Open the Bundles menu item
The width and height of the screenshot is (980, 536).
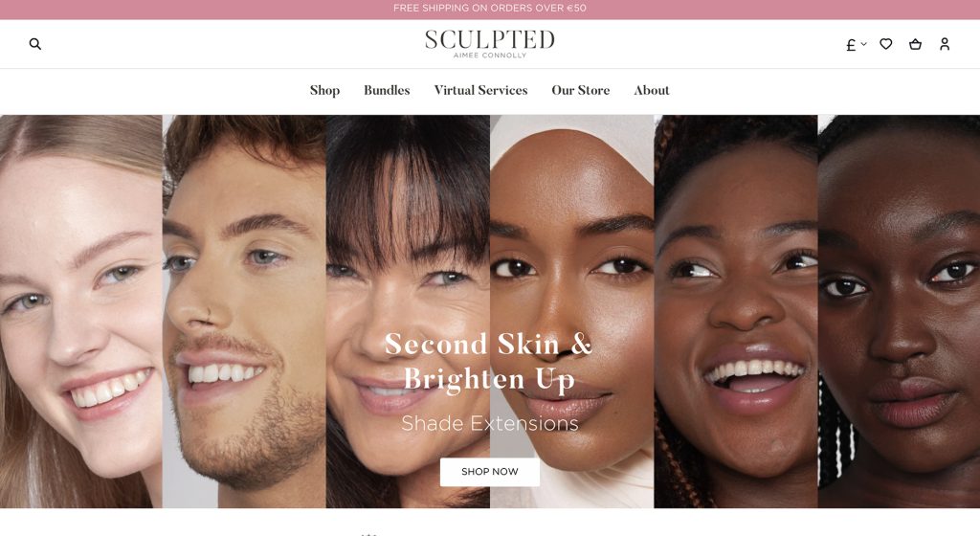click(x=387, y=90)
